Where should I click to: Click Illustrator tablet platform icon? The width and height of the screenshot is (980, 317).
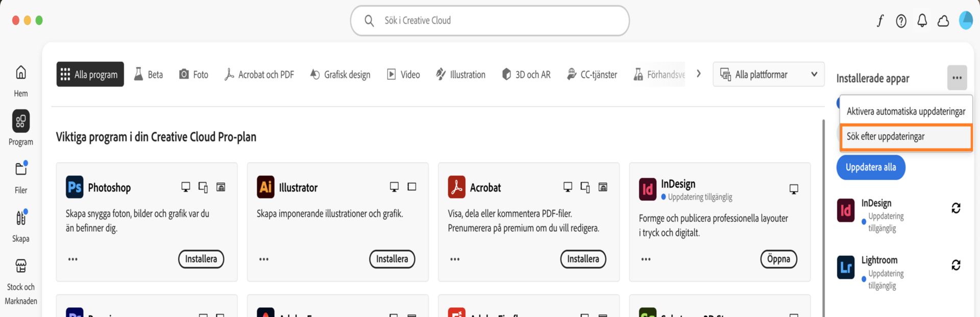tap(412, 187)
